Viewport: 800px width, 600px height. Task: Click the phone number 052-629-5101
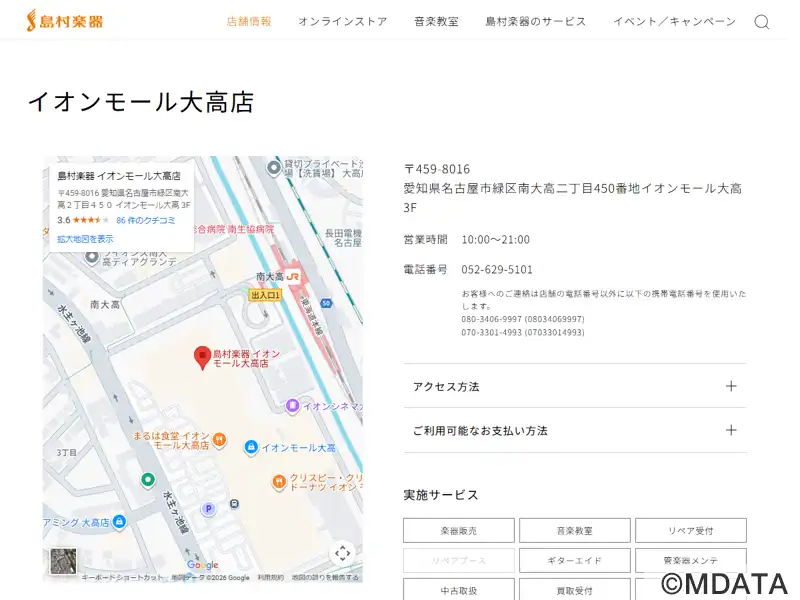(497, 269)
